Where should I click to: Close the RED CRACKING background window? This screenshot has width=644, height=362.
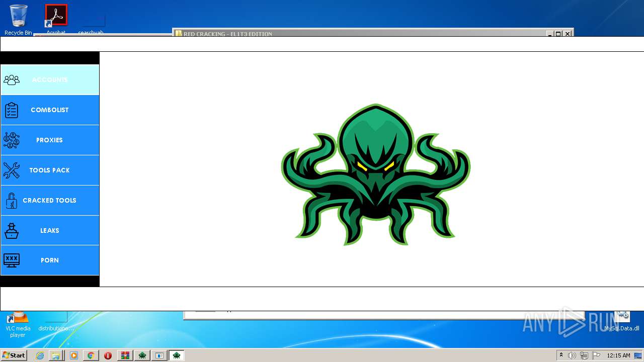(x=568, y=34)
